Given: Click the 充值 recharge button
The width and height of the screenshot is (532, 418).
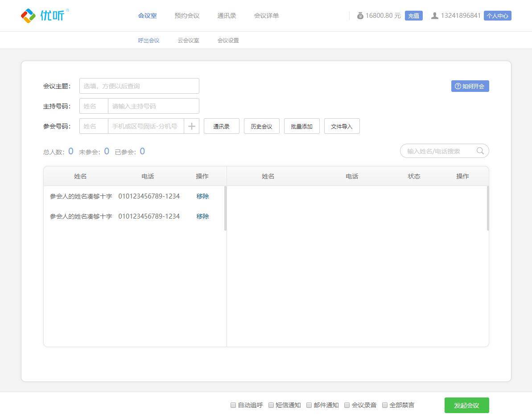Looking at the screenshot, I should (x=413, y=16).
